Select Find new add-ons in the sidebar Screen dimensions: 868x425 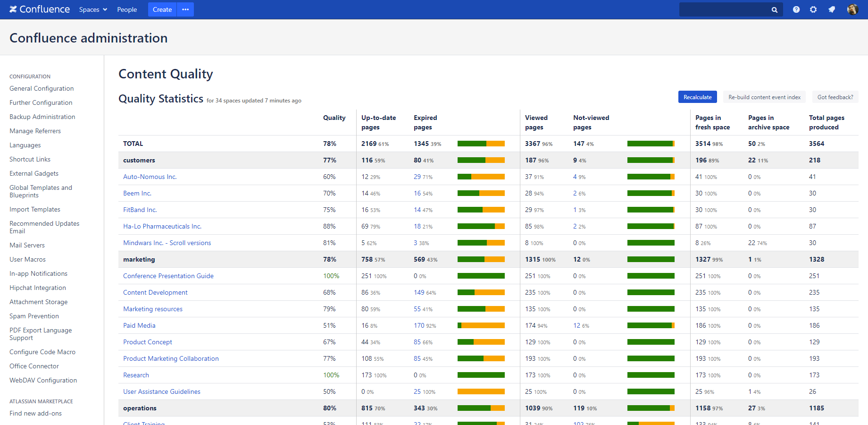point(35,413)
